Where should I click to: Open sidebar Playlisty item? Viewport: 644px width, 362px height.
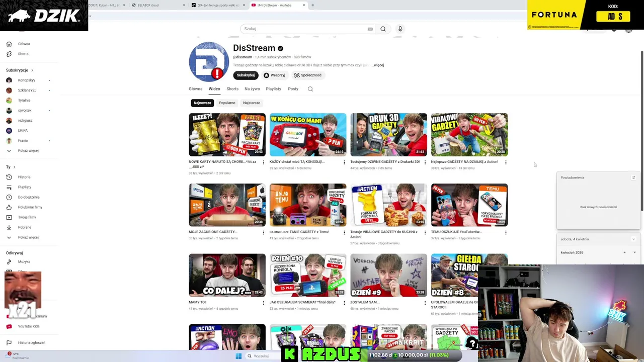tap(25, 187)
